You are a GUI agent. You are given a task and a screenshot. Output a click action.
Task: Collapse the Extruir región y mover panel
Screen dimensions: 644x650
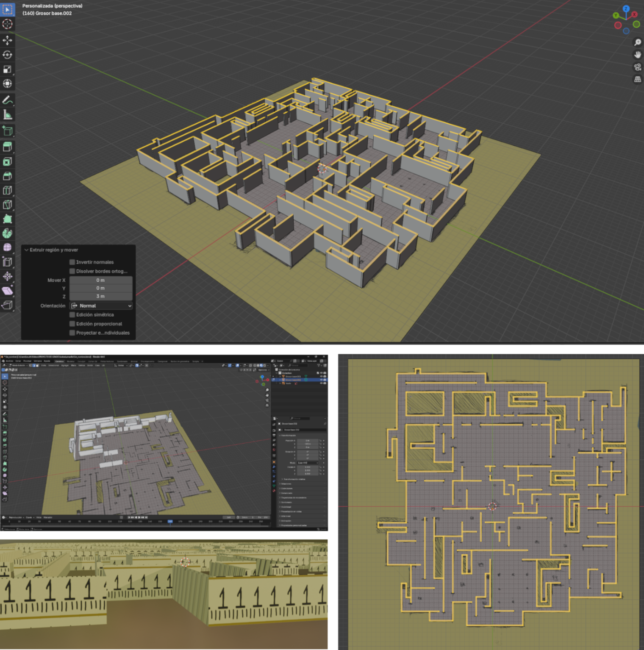(26, 250)
